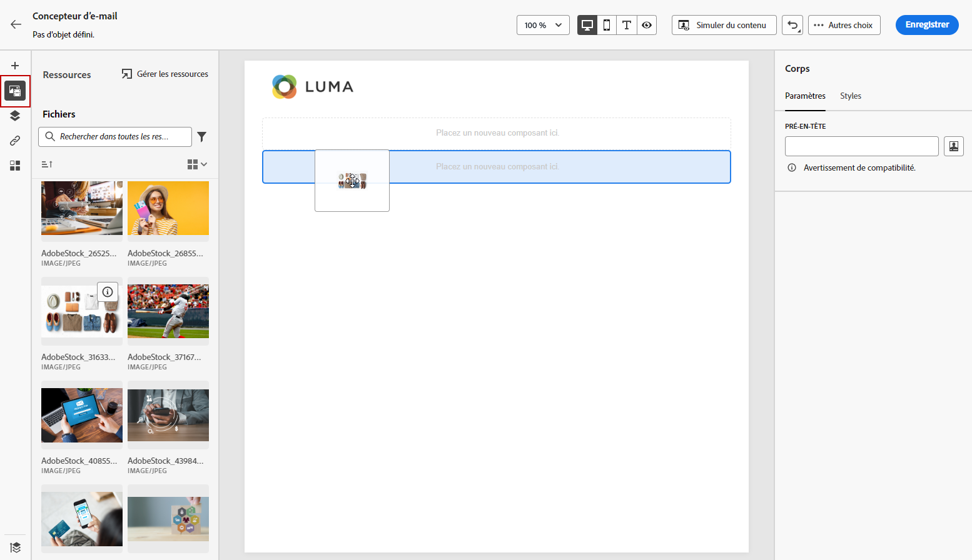972x560 pixels.
Task: Open the conditional content sidebar icon
Action: 15,166
